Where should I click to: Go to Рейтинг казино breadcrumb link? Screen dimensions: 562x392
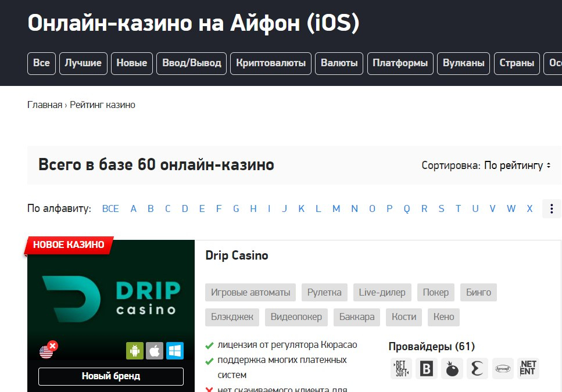102,105
